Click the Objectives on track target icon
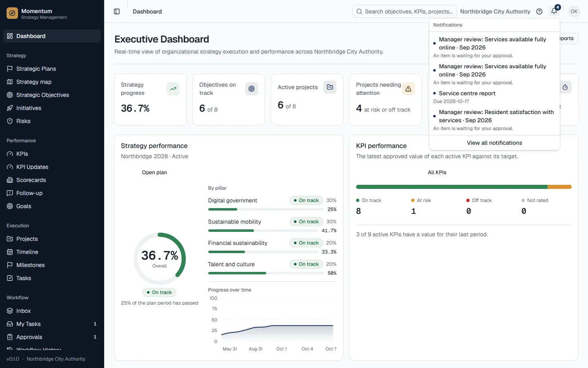 252,89
